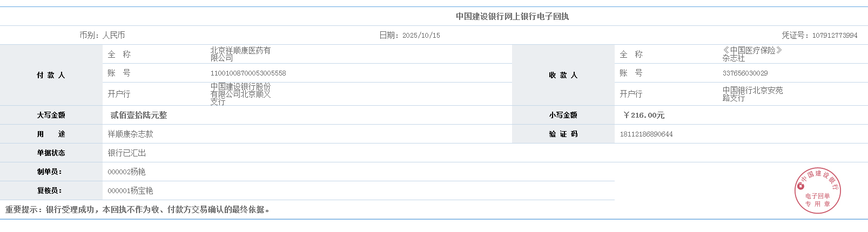The width and height of the screenshot is (868, 232).
Task: Click payer bank 中国建设银行股份有限公司北京顺义支行
Action: coord(240,94)
